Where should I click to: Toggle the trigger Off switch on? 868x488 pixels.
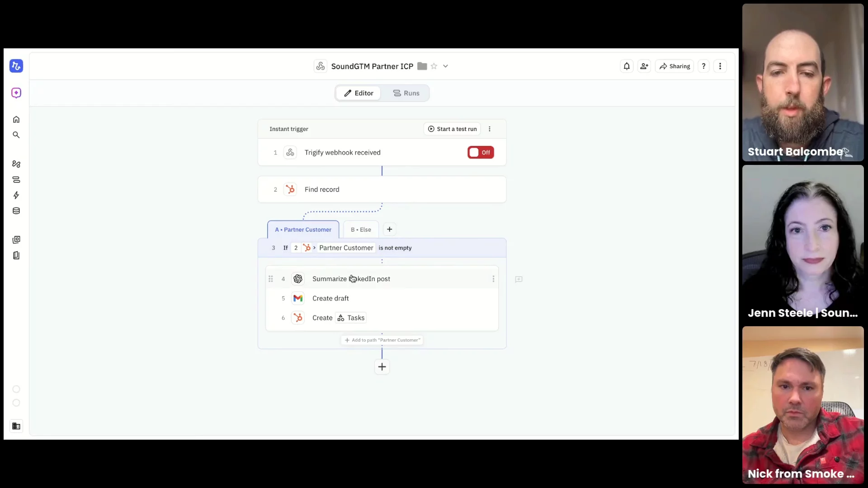point(481,153)
